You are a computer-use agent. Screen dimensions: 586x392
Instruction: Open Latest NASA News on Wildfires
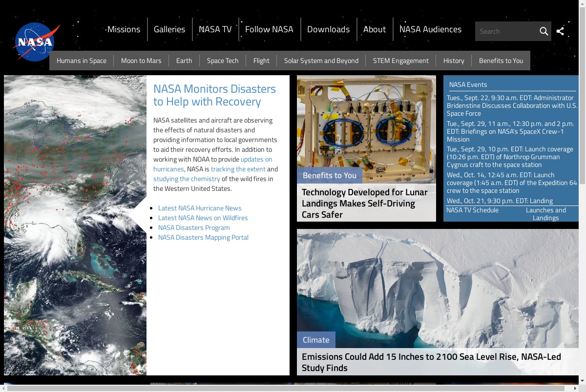click(x=203, y=218)
